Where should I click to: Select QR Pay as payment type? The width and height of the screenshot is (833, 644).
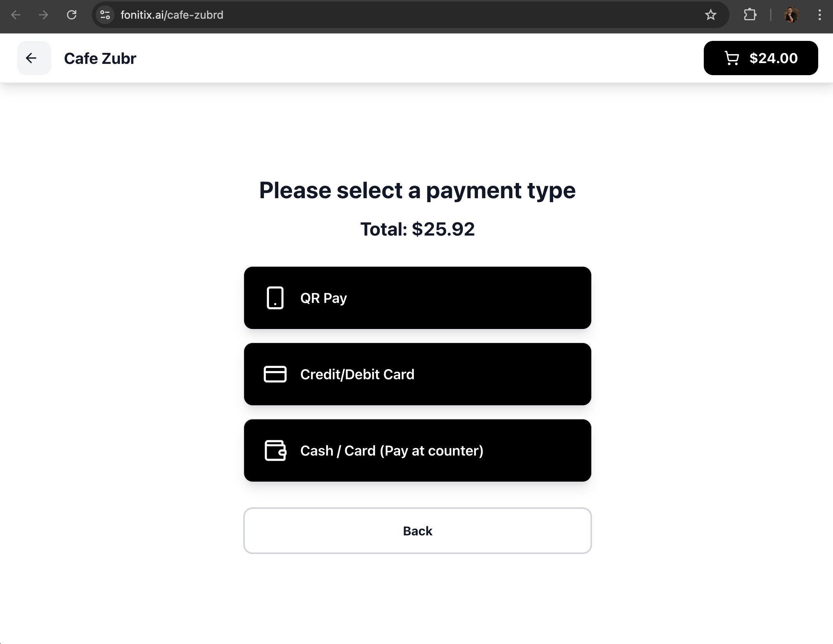417,298
